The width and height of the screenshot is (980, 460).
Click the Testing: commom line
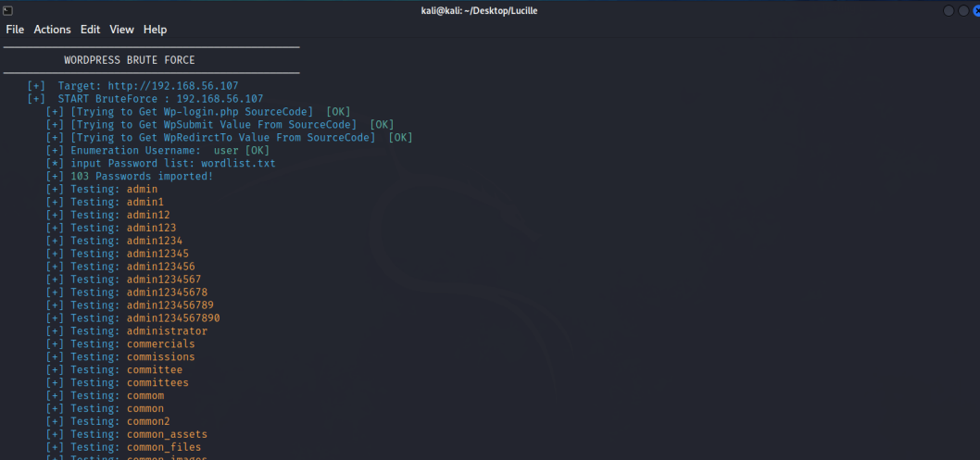click(105, 396)
